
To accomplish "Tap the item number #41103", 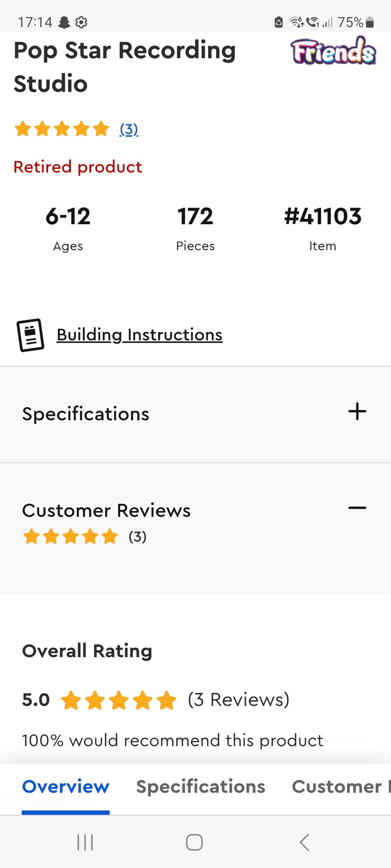I will point(323,216).
